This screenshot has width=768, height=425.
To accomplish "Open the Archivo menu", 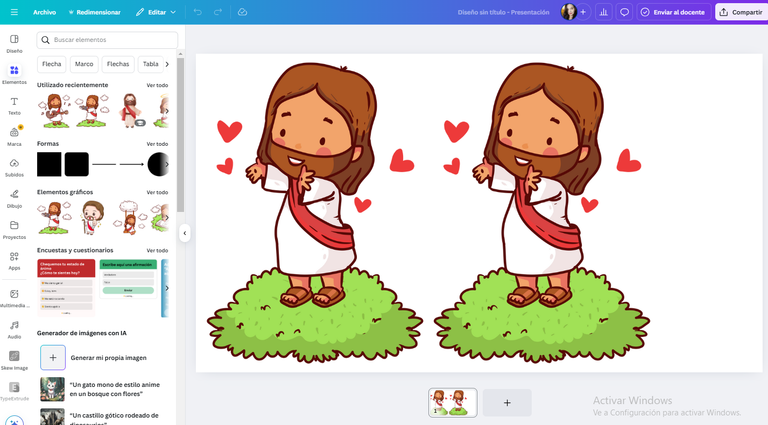I will [x=45, y=12].
